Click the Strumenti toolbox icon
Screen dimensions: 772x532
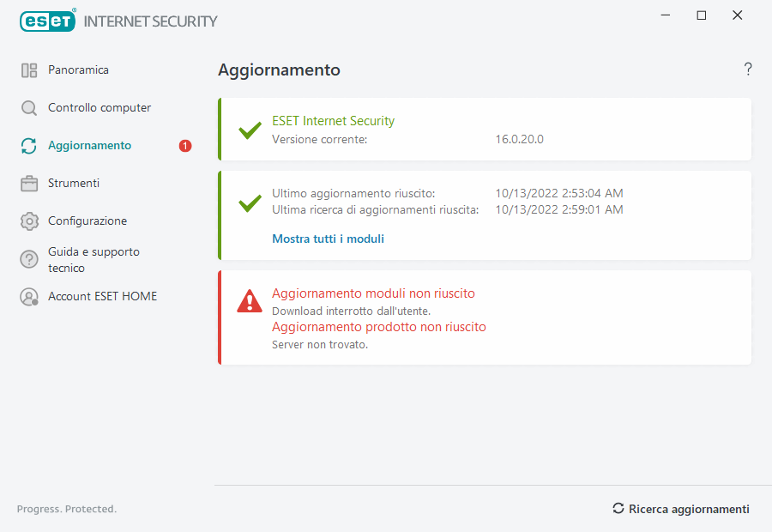[x=29, y=184]
